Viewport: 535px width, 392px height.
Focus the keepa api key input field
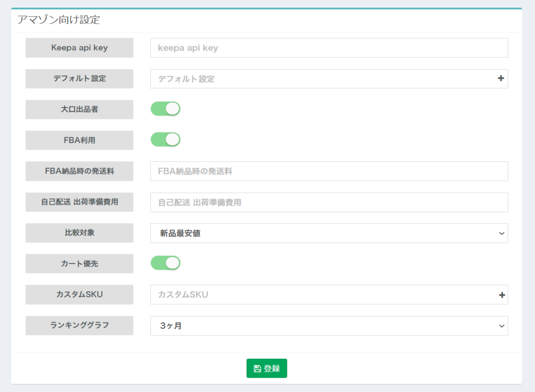point(329,48)
